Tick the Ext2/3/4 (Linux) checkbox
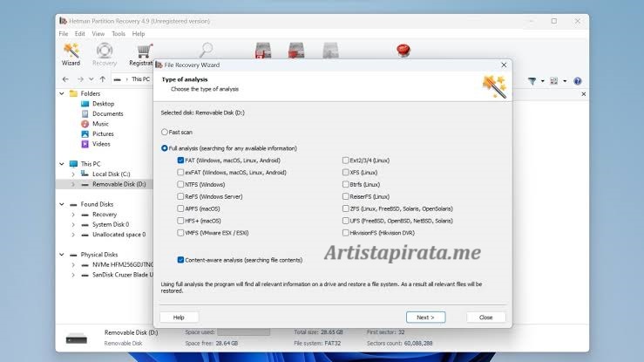 pos(345,161)
